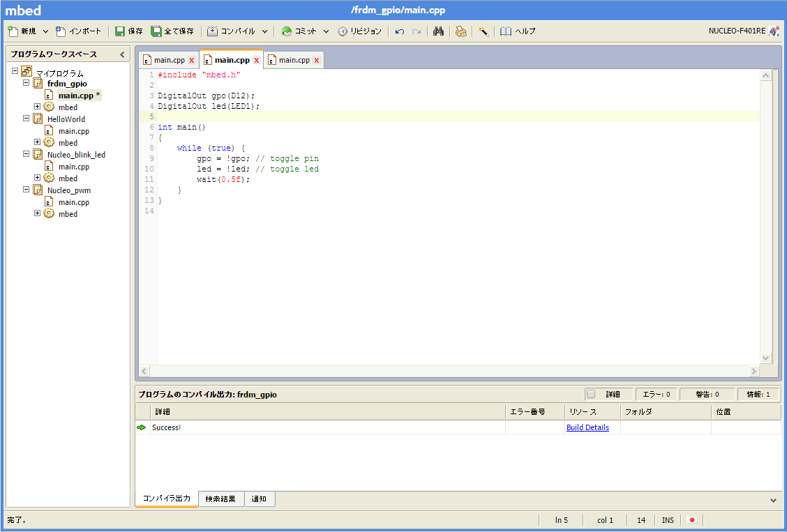The width and height of the screenshot is (787, 532).
Task: Click the Success! output row
Action: point(458,427)
